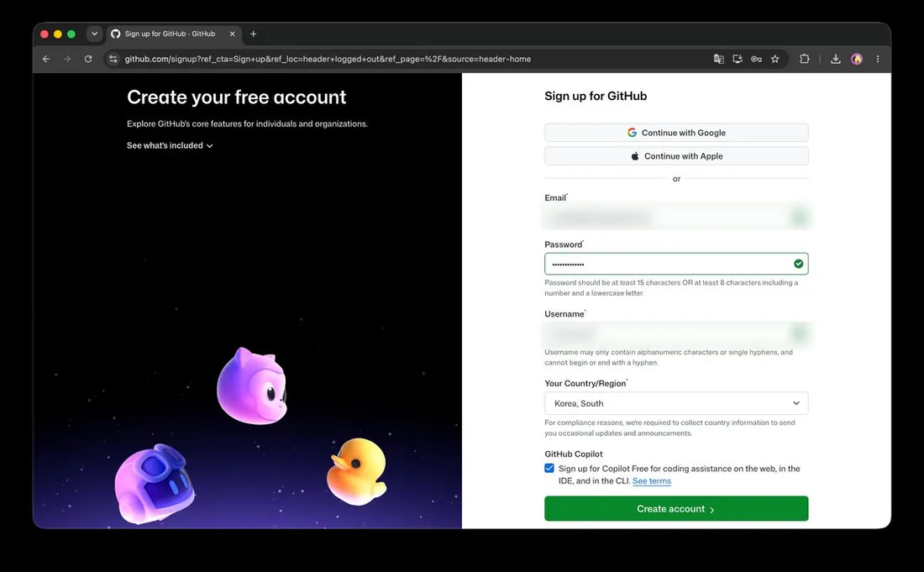
Task: Click Continue with Apple button
Action: (x=676, y=156)
